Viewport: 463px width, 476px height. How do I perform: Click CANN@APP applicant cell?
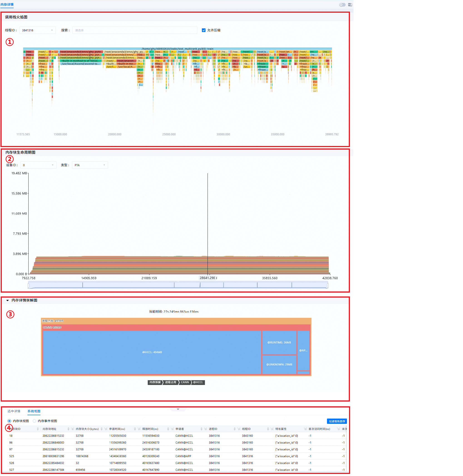tap(183, 456)
